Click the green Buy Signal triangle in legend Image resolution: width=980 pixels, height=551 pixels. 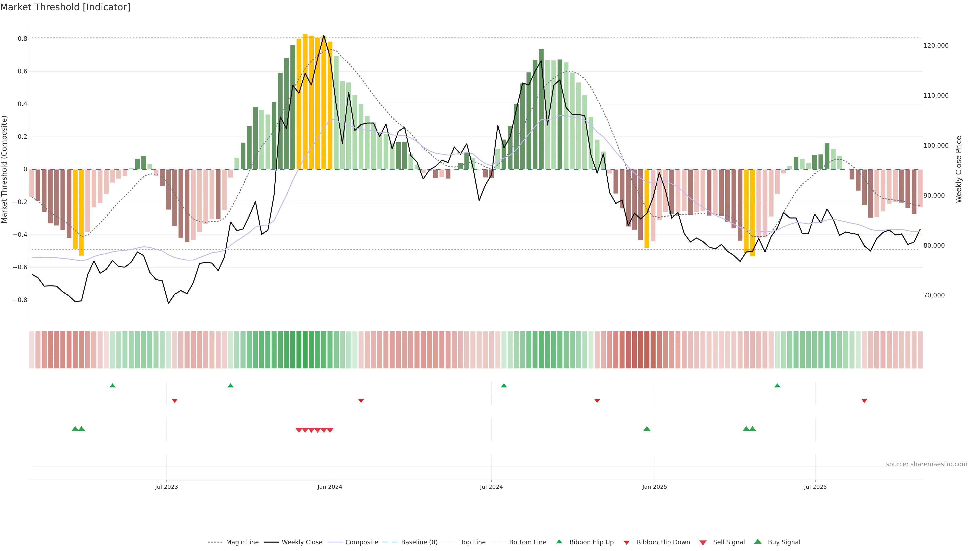[758, 542]
